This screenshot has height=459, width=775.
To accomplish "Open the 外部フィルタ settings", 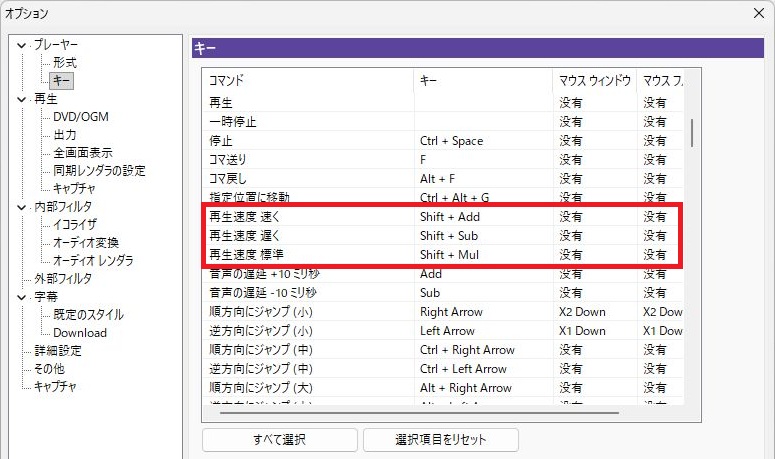I will coord(62,279).
